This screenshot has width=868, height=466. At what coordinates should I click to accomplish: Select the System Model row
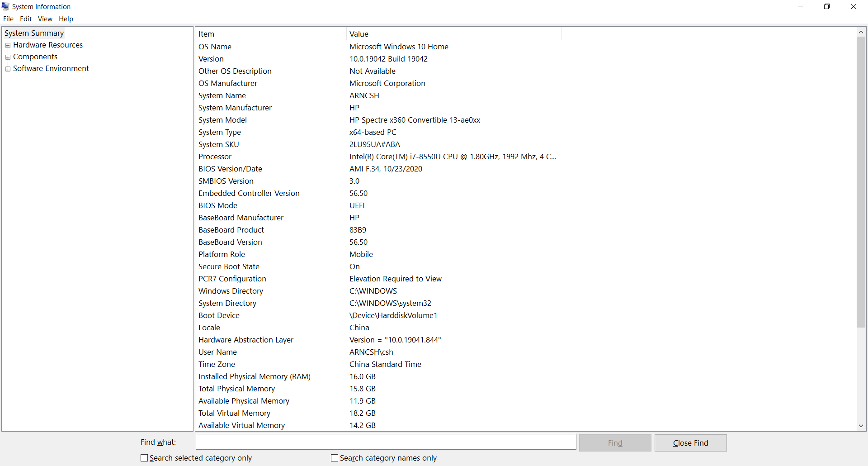[378, 120]
